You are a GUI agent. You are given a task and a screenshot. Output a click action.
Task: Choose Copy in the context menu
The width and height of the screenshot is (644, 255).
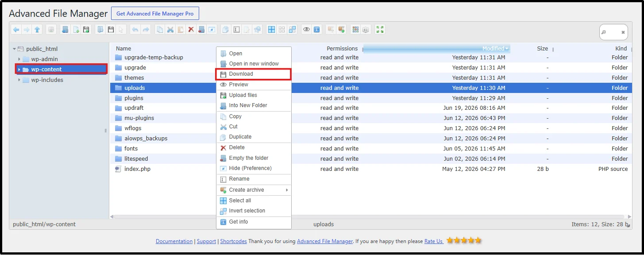pos(254,116)
